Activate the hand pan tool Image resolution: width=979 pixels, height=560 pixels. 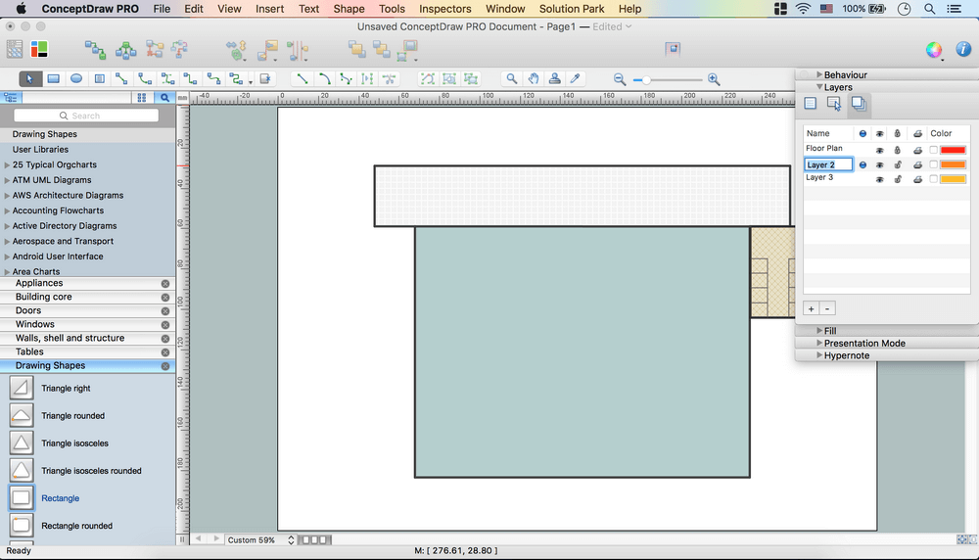pyautogui.click(x=534, y=79)
